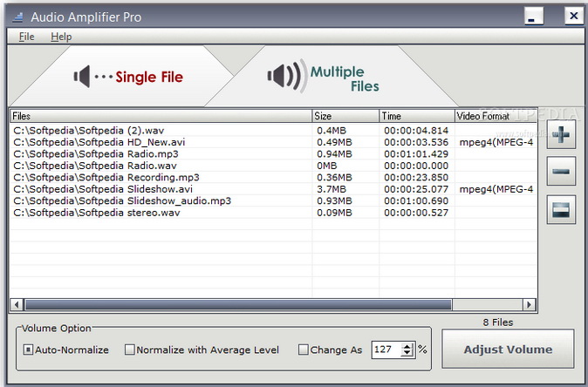
Task: Click the plus icon to add files
Action: pos(561,134)
